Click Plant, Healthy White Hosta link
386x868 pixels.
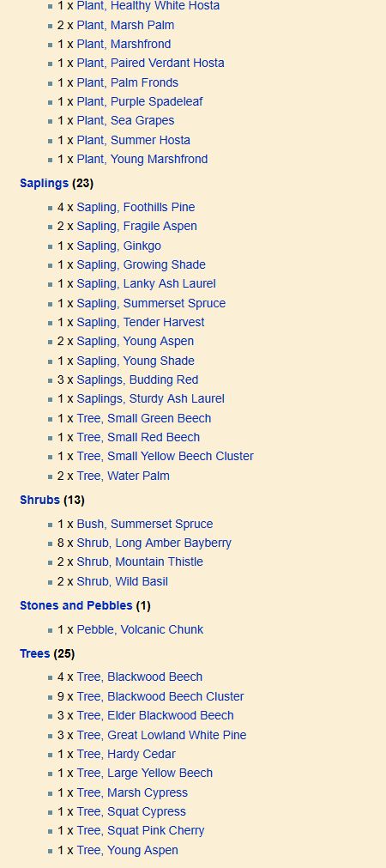[148, 6]
